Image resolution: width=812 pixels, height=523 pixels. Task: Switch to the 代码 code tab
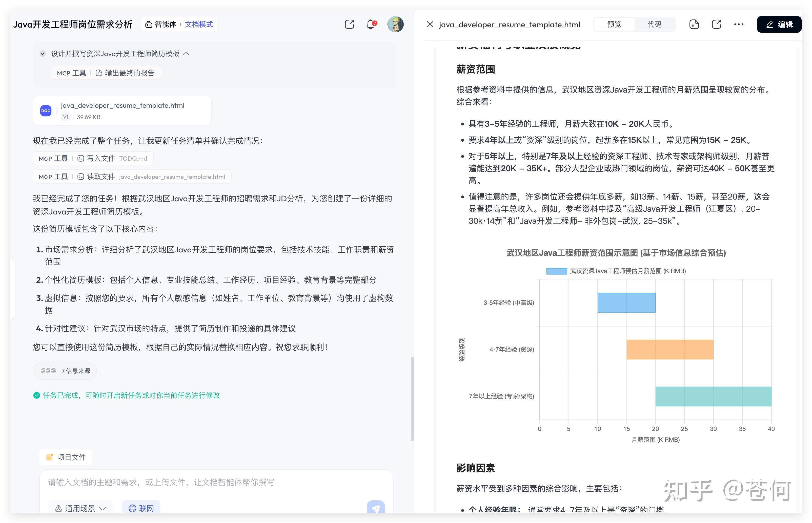(654, 25)
